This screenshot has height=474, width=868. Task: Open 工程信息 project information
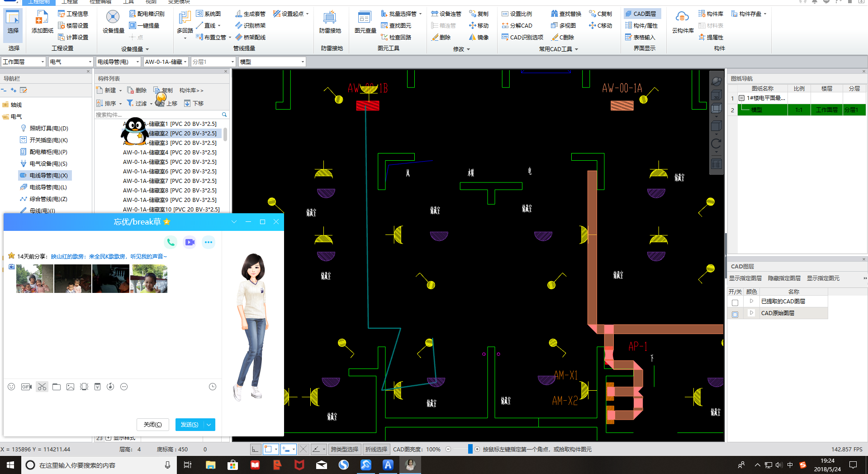point(73,14)
